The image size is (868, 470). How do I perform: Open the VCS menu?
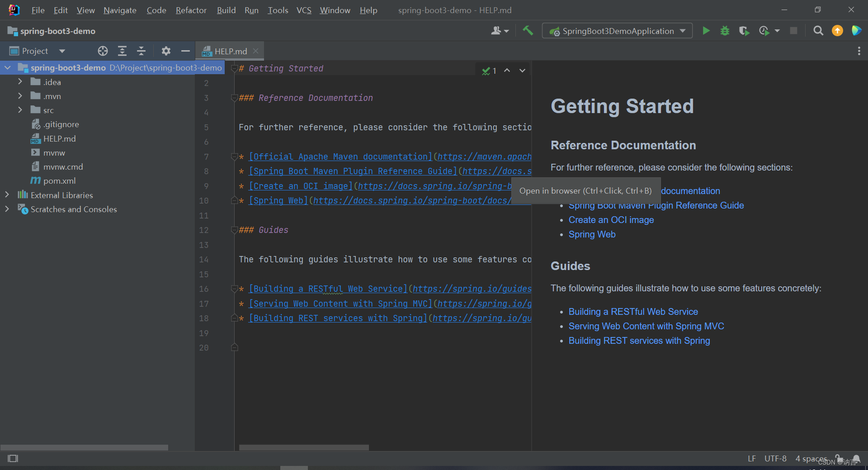[x=304, y=10]
